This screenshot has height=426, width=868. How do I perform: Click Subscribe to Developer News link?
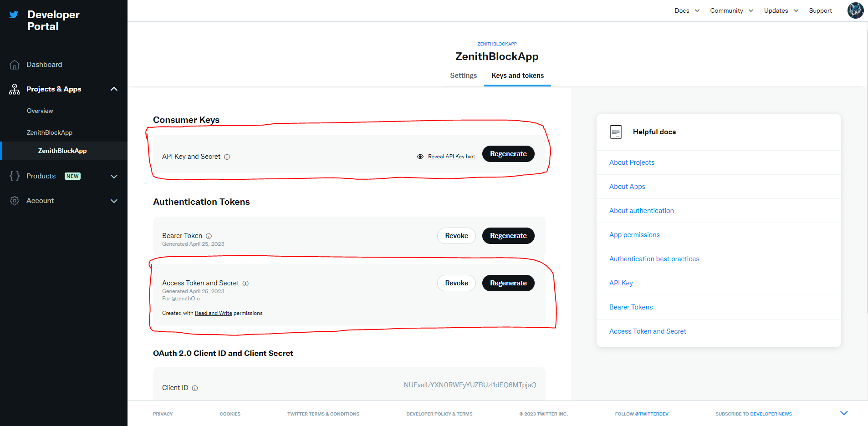point(754,414)
